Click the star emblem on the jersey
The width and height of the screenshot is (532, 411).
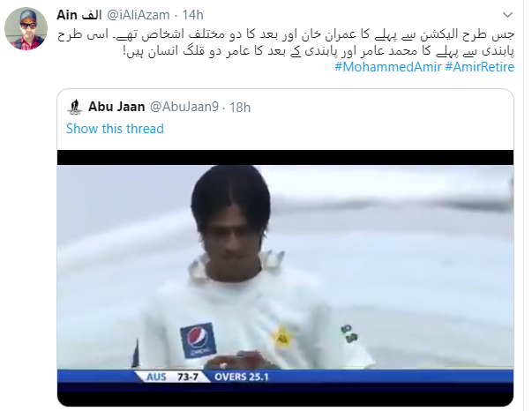282,337
